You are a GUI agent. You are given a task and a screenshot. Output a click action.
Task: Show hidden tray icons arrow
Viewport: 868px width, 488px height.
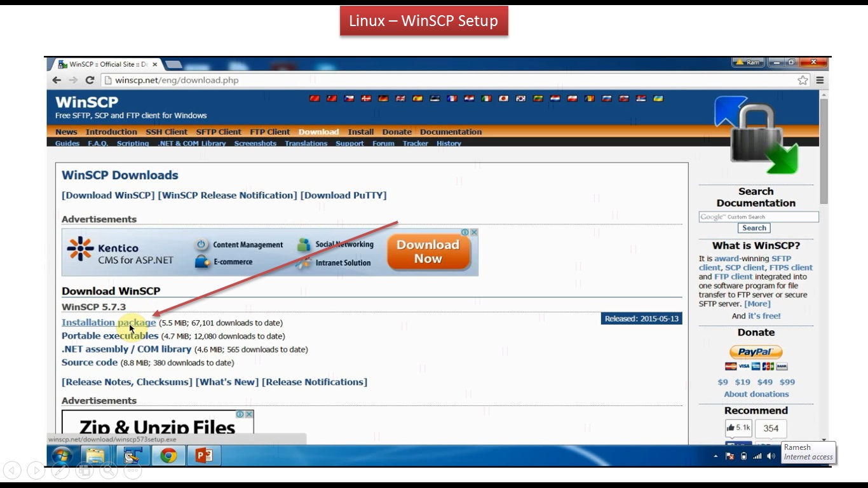coord(715,456)
